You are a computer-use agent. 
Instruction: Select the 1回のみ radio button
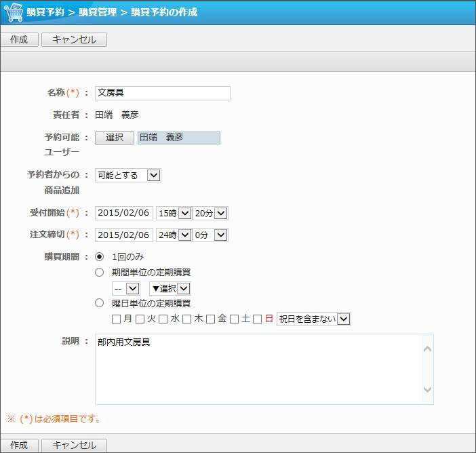click(x=100, y=257)
